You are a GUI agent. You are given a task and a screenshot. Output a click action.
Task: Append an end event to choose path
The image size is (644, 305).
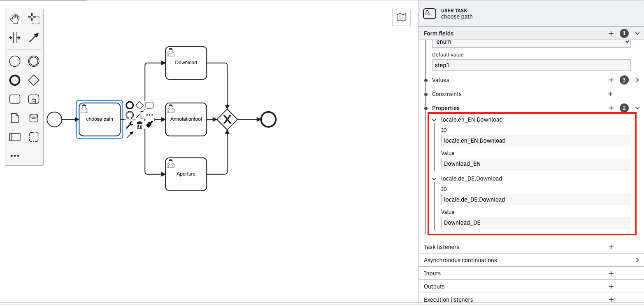[130, 105]
